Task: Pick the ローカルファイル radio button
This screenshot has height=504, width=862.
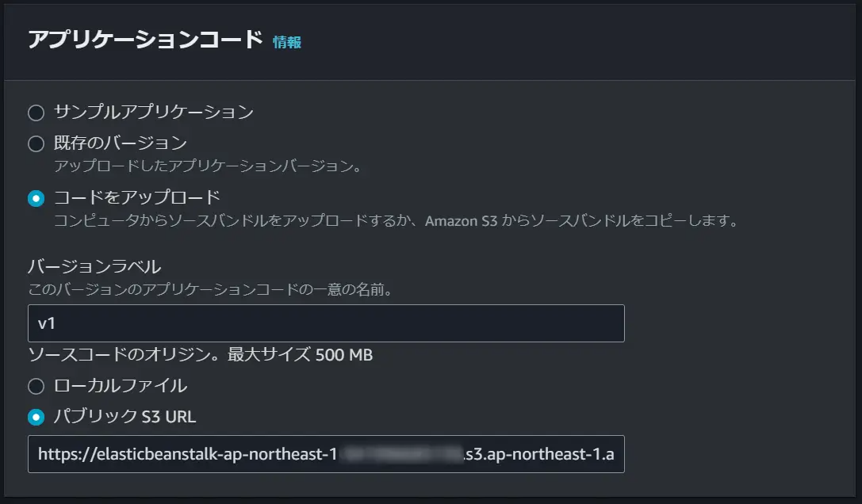Action: [x=36, y=387]
